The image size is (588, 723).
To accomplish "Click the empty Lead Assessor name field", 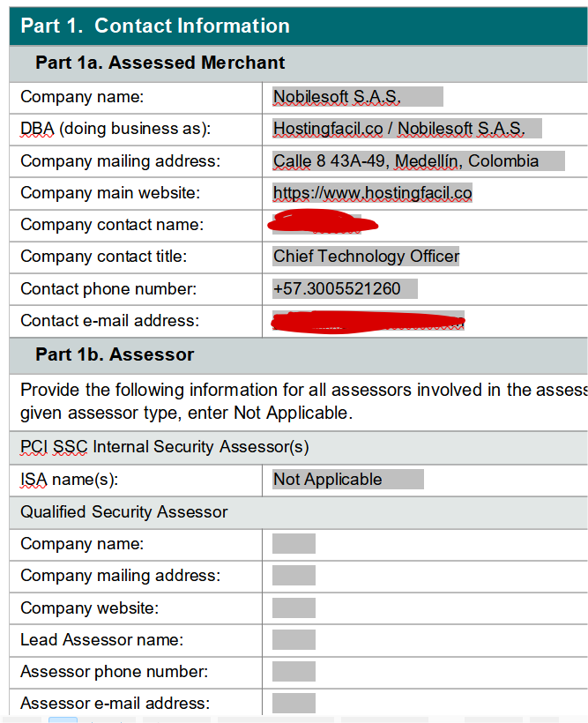I will (294, 640).
